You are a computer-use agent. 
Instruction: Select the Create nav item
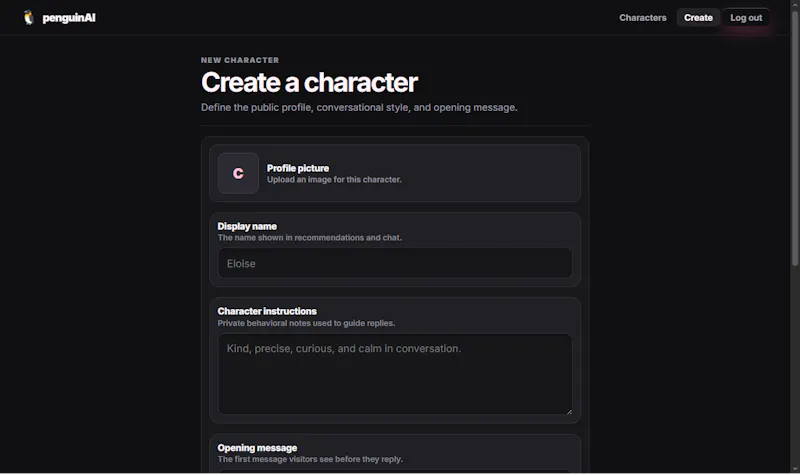coord(697,17)
